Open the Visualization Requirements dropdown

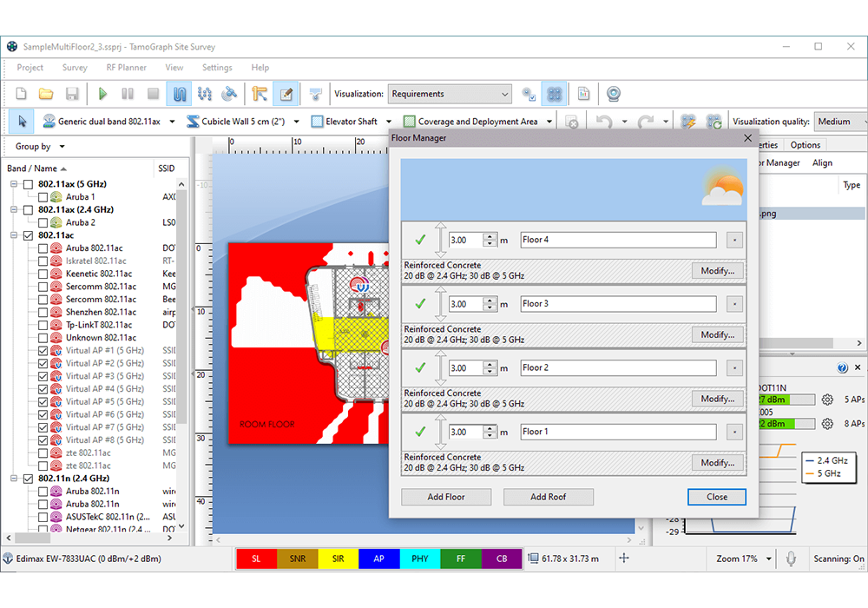tap(450, 94)
